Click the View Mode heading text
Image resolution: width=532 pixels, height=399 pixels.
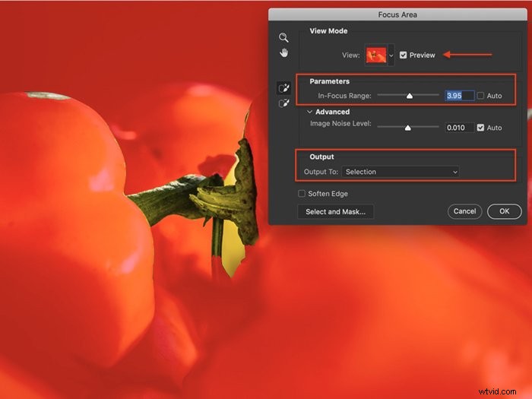328,31
